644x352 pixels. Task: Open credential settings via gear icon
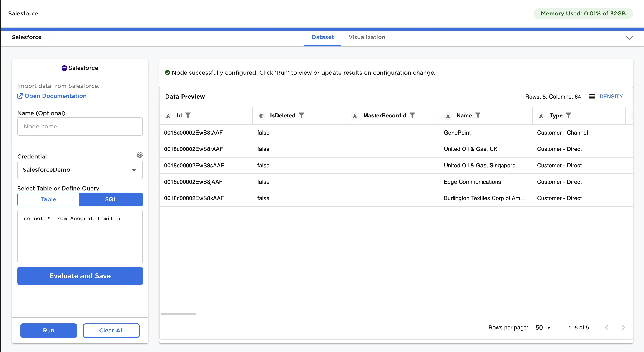(x=139, y=155)
